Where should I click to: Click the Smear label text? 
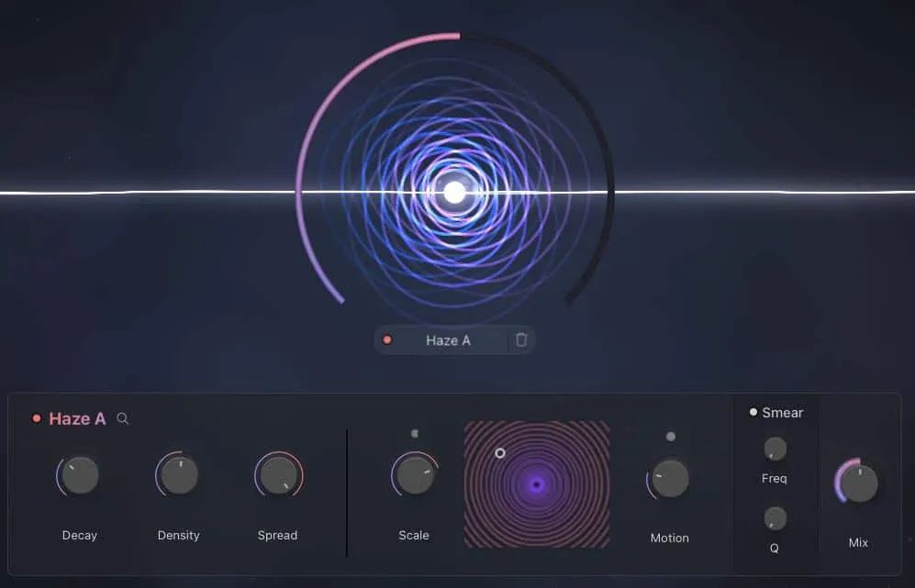point(783,413)
